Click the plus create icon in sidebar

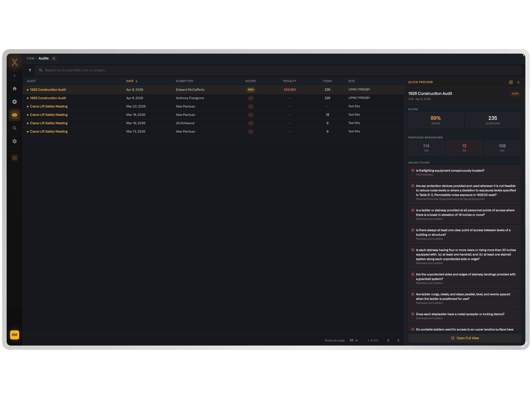click(15, 102)
